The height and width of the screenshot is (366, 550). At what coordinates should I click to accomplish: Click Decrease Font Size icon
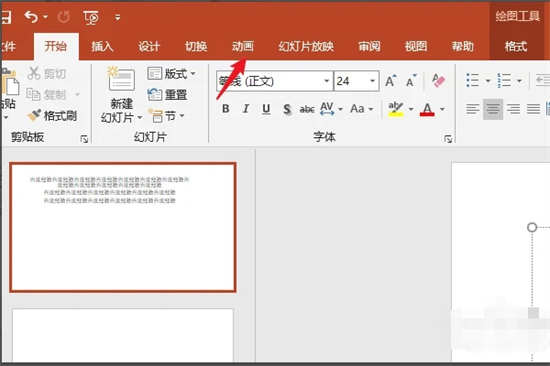411,81
